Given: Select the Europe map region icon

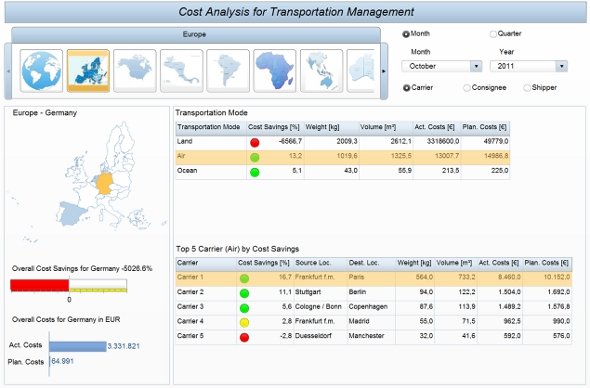Looking at the screenshot, I should point(88,71).
